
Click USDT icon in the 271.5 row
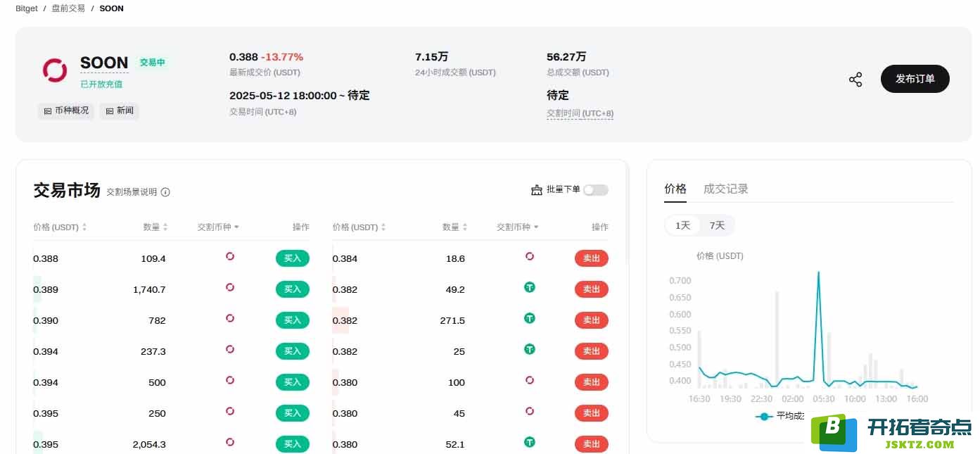530,318
